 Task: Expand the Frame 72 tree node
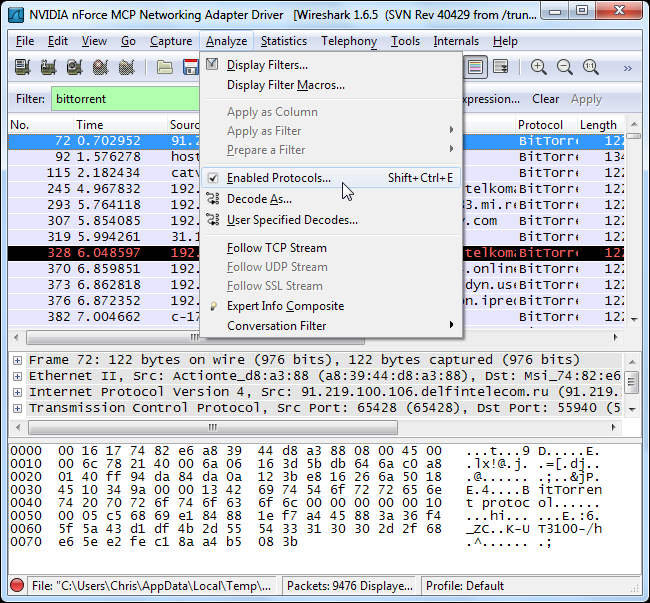click(x=17, y=360)
